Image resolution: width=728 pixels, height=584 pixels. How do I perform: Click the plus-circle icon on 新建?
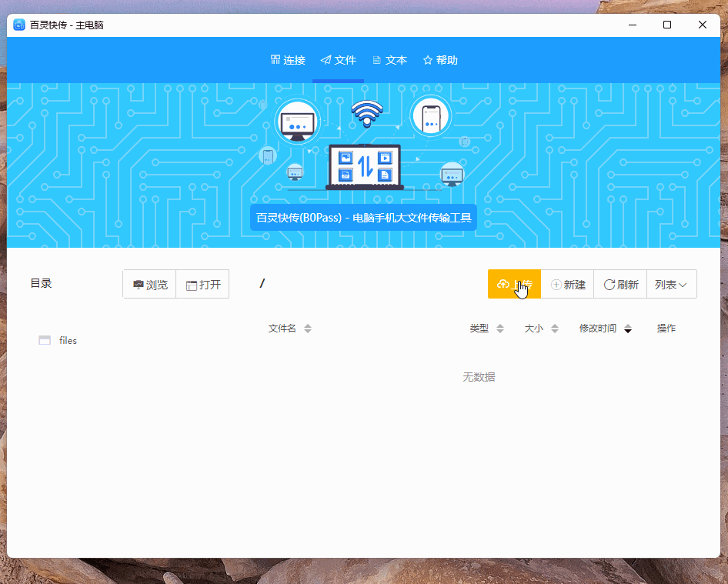pyautogui.click(x=556, y=284)
